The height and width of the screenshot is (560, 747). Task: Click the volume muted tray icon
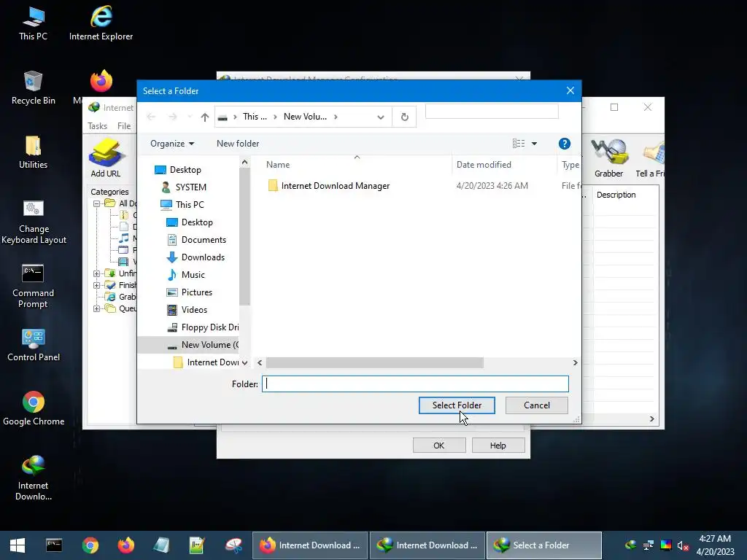(x=683, y=545)
